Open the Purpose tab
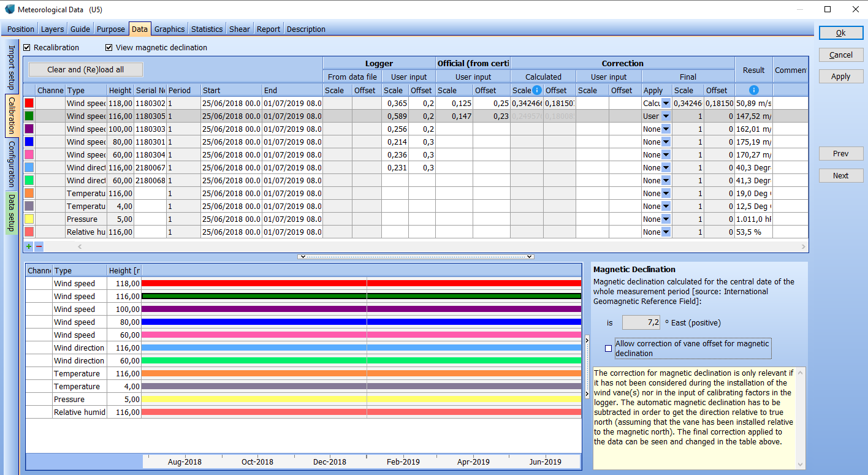868x475 pixels. click(x=110, y=29)
